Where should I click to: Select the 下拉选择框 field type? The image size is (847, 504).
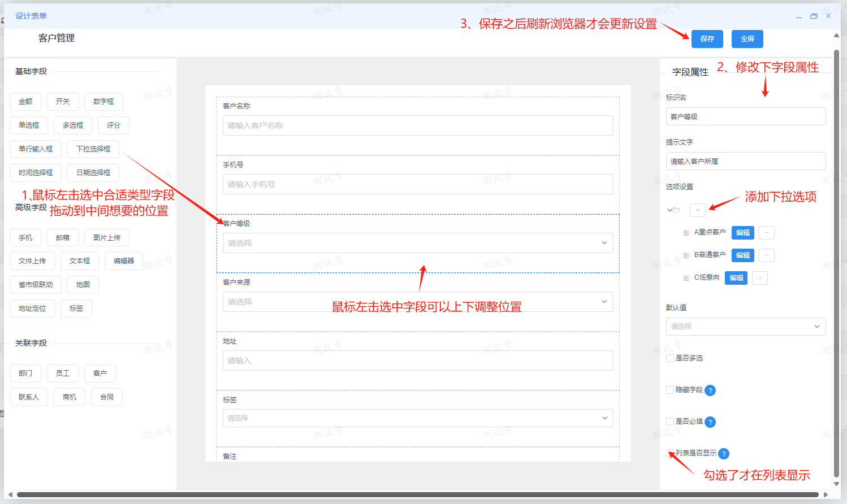click(x=93, y=149)
